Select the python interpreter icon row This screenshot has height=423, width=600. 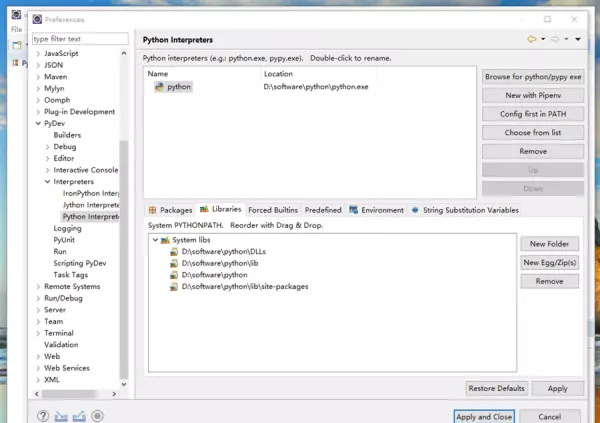[159, 87]
